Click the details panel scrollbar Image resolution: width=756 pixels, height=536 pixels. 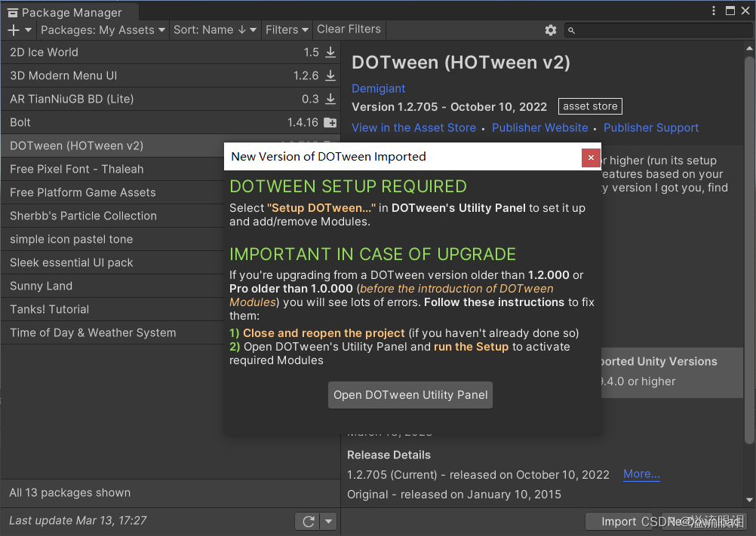coord(748,250)
